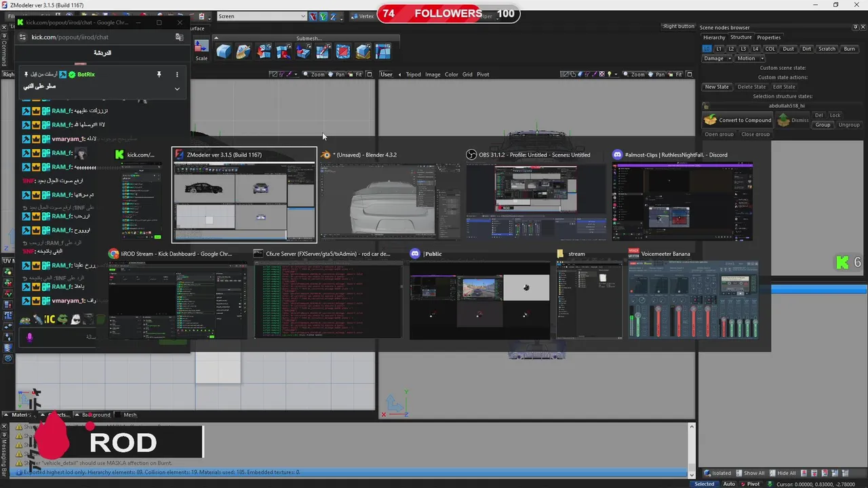Toggle the Dust state button
This screenshot has height=488, width=868.
(x=788, y=49)
